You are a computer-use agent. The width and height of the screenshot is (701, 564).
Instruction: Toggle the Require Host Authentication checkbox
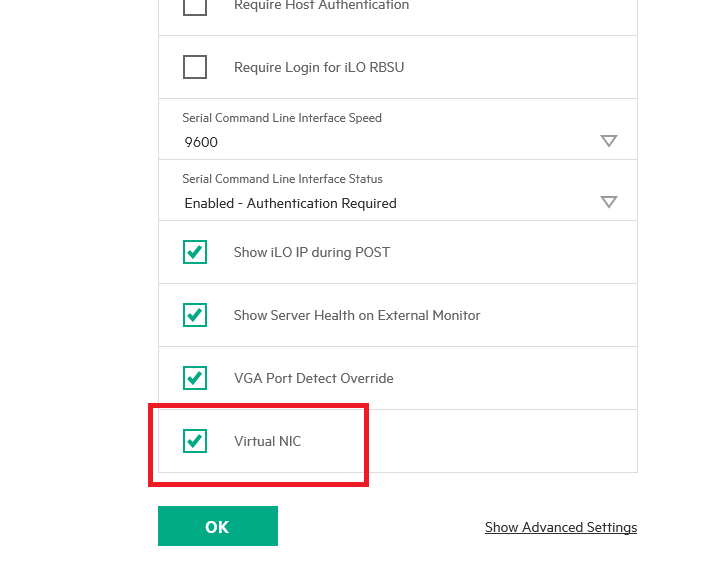click(x=195, y=6)
